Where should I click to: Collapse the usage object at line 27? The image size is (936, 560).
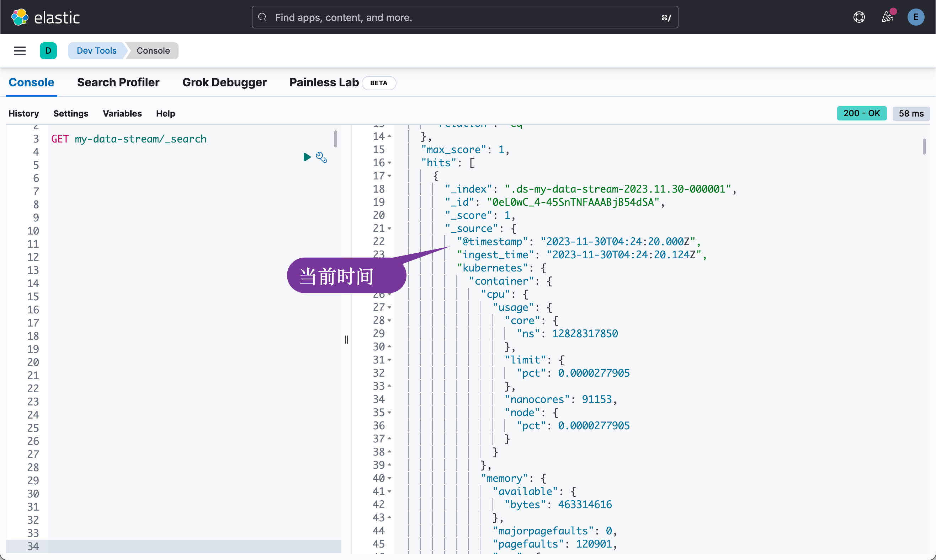(x=390, y=307)
